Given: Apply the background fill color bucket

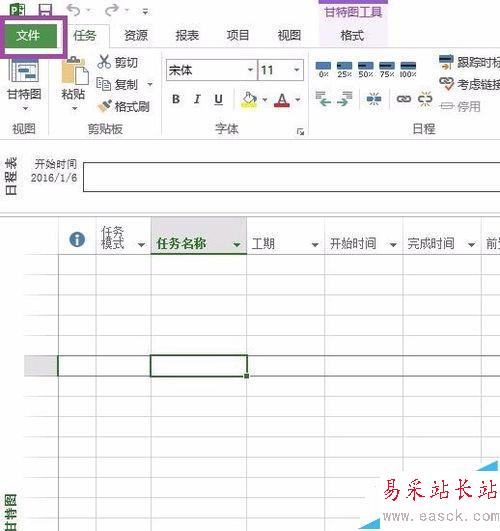Looking at the screenshot, I should (x=249, y=100).
